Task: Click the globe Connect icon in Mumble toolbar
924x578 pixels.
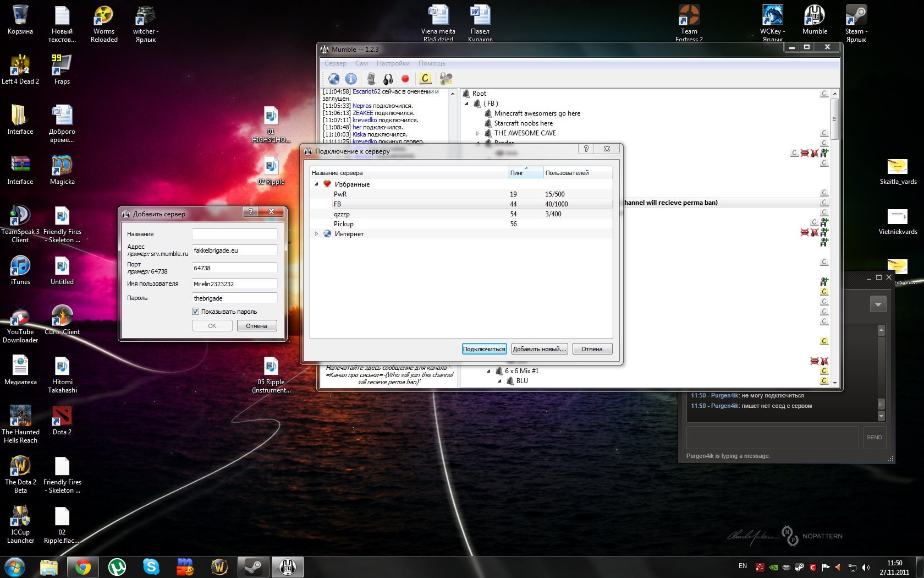Action: (334, 79)
